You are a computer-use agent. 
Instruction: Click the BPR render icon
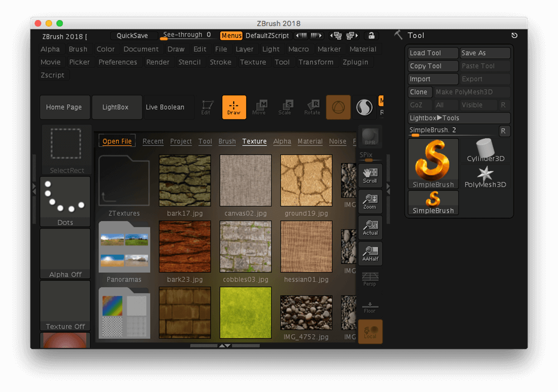click(370, 137)
